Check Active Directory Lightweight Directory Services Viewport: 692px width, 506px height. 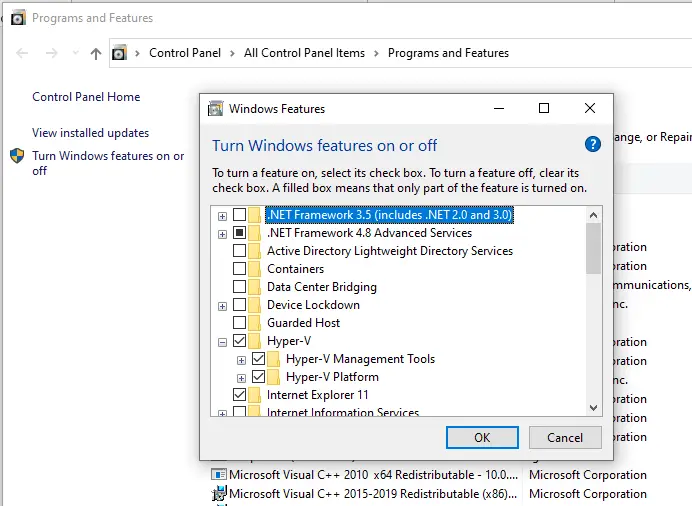tap(239, 251)
